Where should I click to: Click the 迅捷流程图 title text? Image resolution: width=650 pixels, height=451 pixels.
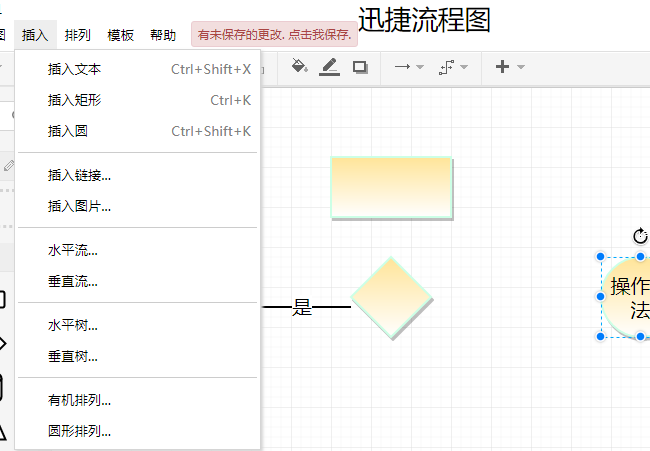coord(424,20)
